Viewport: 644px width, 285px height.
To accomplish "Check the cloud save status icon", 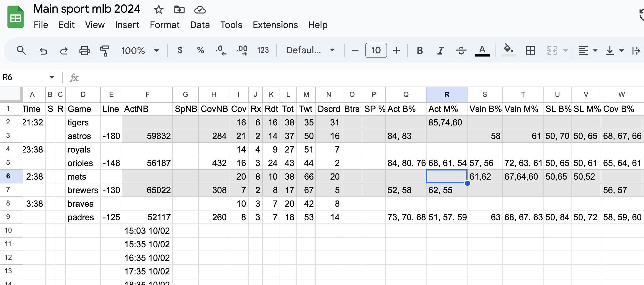I will [x=200, y=10].
